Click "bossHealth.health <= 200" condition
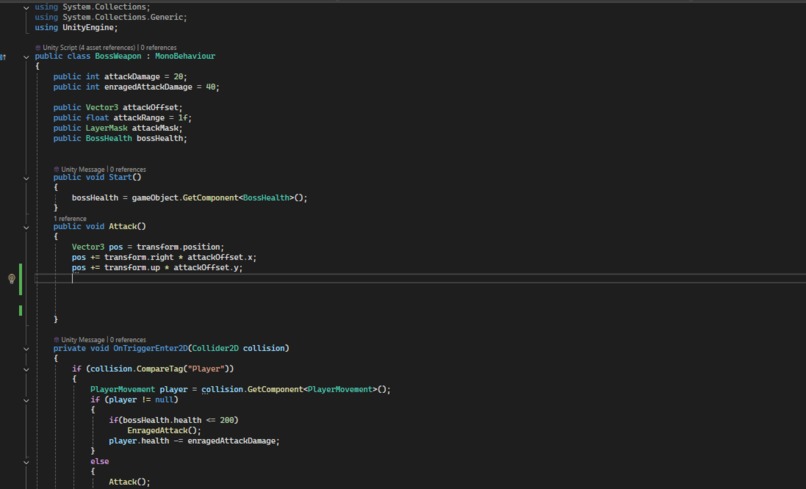This screenshot has height=489, width=806. [178, 420]
